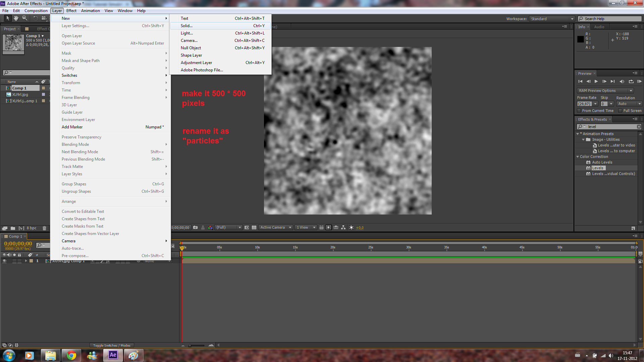The image size is (644, 362).
Task: Select Add Marker in Layer menu
Action: coord(111,127)
